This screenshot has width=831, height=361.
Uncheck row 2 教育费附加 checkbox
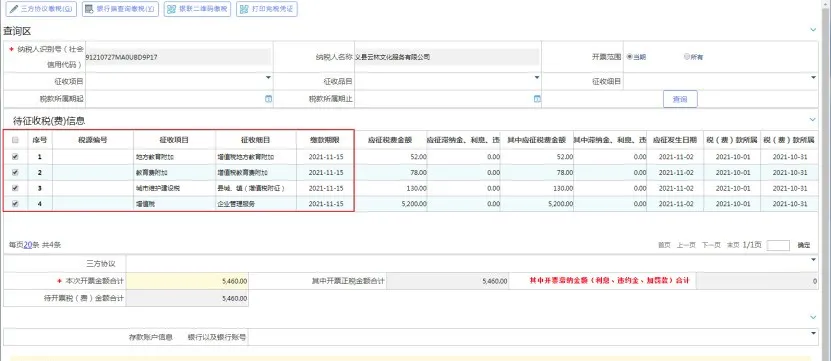click(15, 172)
